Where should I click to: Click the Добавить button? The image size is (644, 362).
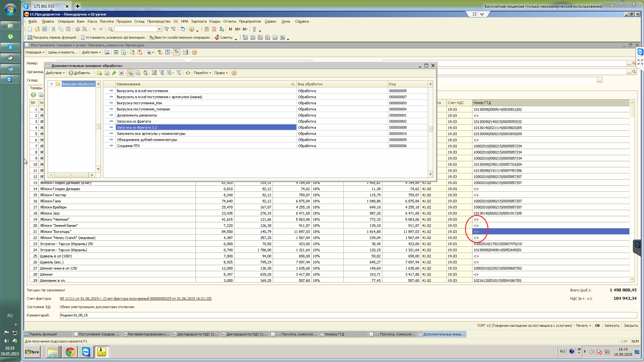tap(79, 73)
